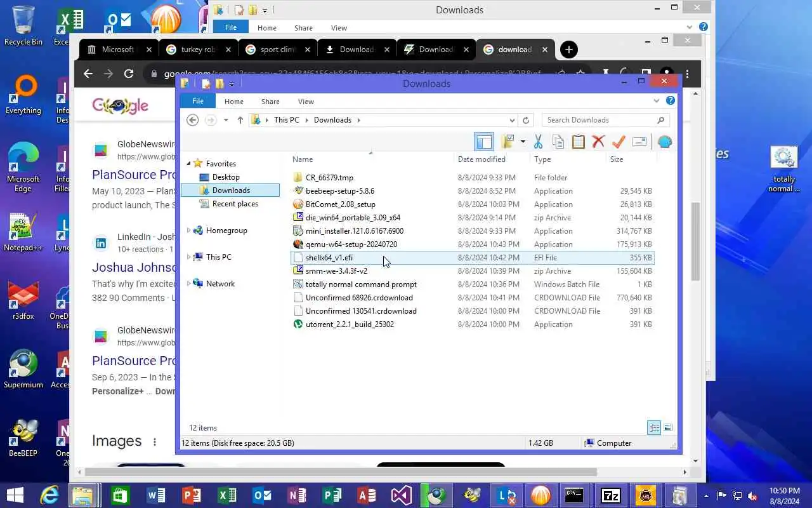812x508 pixels.
Task: Open a new Chrome tab with plus button
Action: click(569, 50)
